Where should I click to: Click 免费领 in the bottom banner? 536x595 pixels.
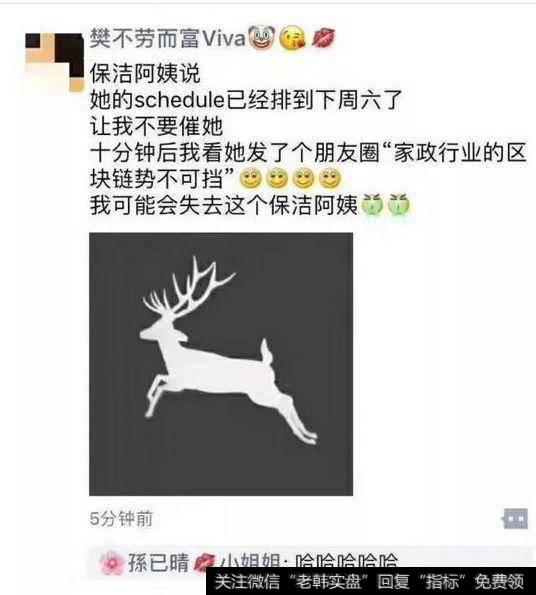click(x=500, y=581)
